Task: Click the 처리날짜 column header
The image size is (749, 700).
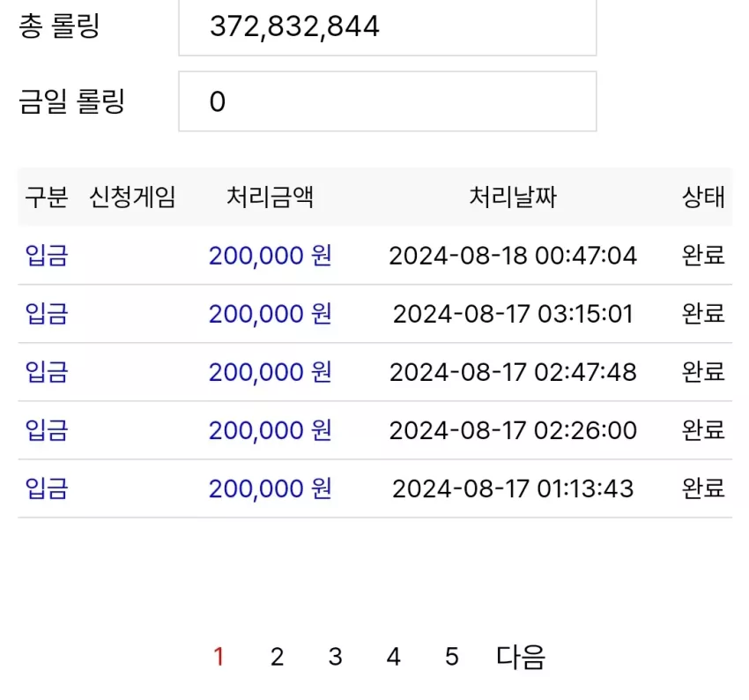Action: (x=513, y=197)
